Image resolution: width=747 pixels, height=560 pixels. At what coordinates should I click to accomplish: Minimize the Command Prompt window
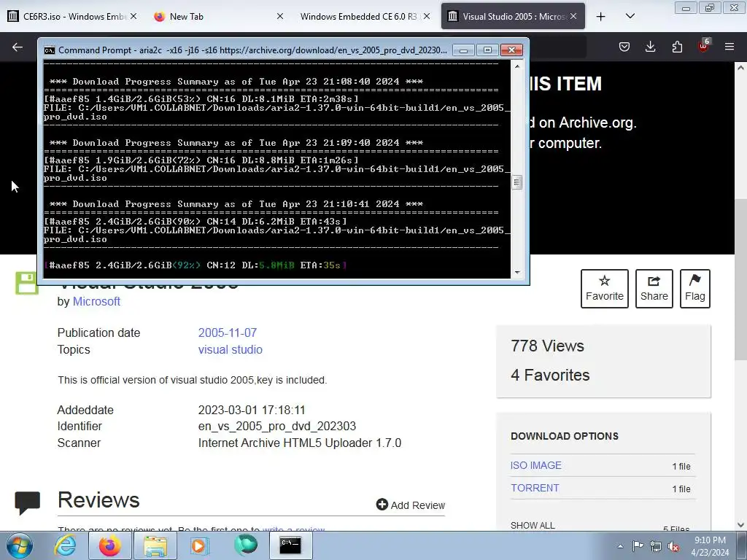point(463,50)
